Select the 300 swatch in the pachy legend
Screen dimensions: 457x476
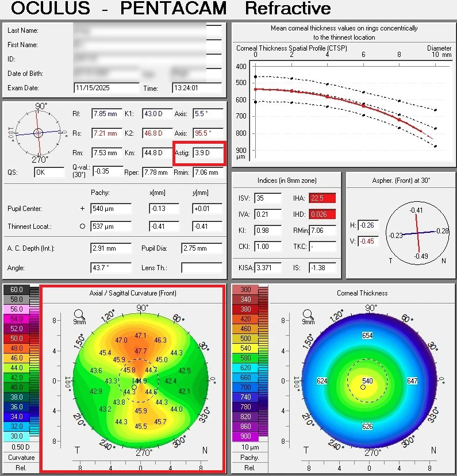[245, 290]
